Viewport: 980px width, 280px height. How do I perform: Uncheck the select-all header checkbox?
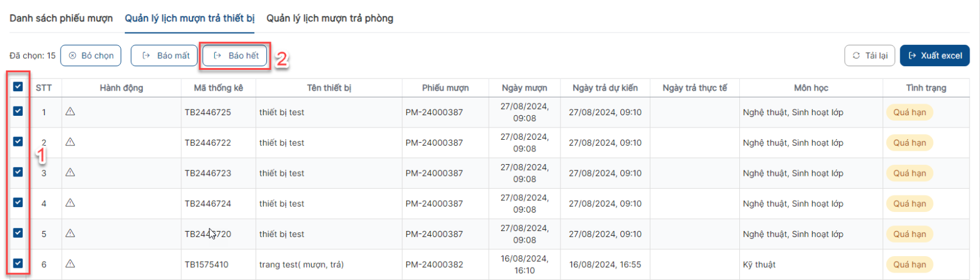coord(18,87)
